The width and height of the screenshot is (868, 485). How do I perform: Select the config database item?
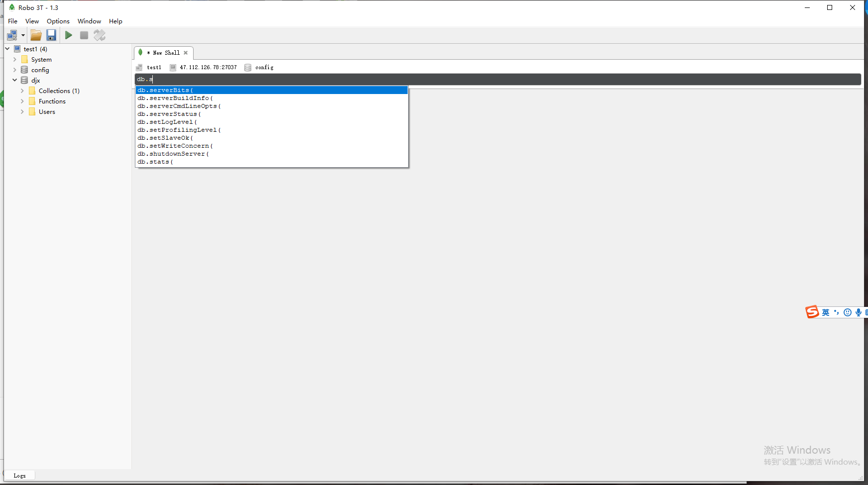(40, 70)
